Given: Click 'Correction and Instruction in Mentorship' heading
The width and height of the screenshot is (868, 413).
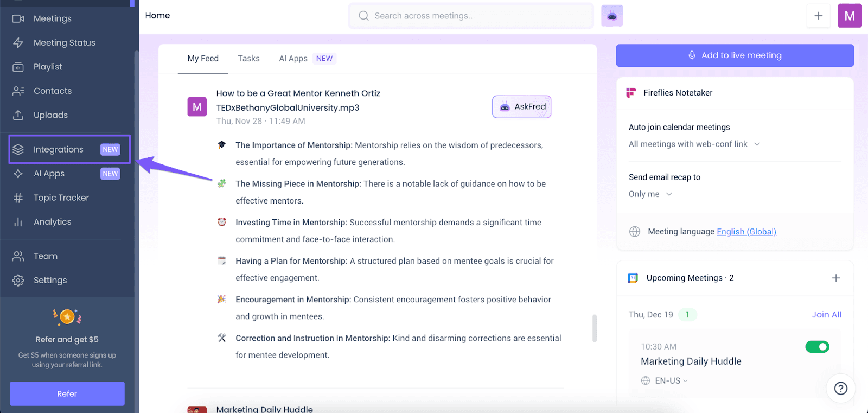Looking at the screenshot, I should [x=313, y=338].
